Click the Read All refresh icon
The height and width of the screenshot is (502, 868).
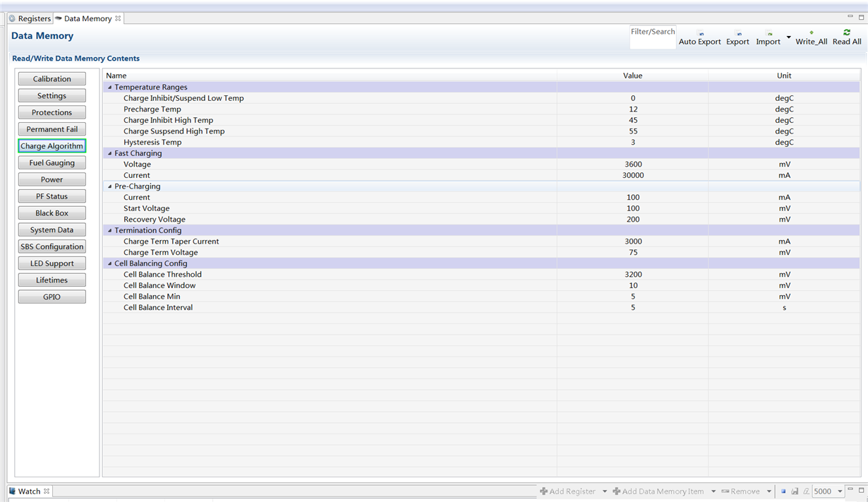coord(847,32)
